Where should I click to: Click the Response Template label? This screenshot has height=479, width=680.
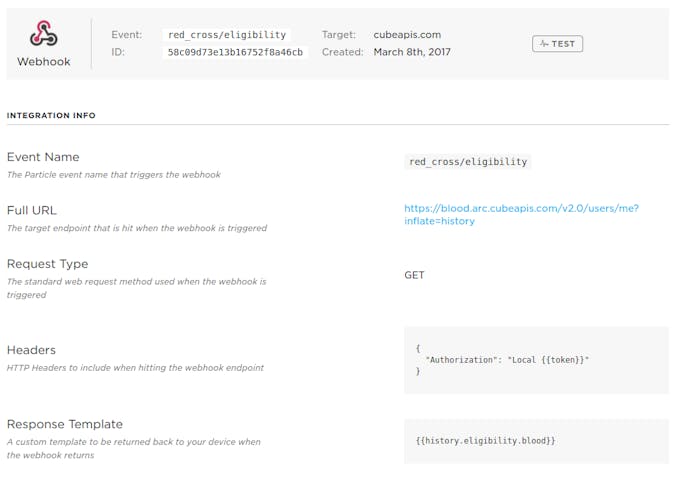(x=65, y=424)
